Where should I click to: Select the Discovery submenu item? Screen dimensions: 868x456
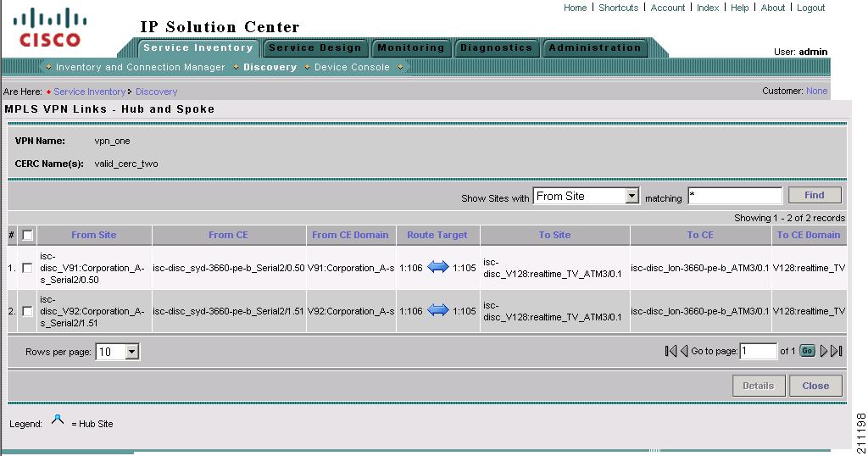click(270, 67)
